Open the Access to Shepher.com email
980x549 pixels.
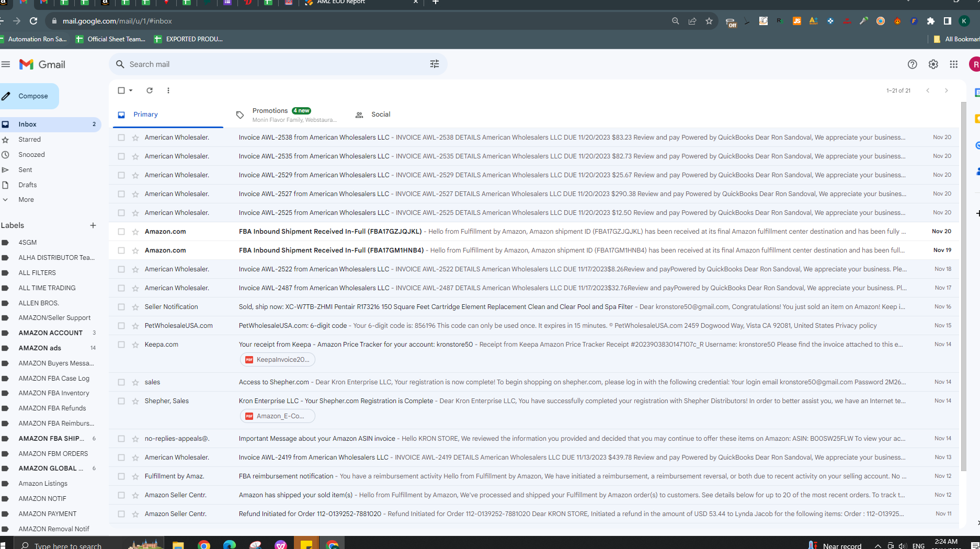[534, 382]
